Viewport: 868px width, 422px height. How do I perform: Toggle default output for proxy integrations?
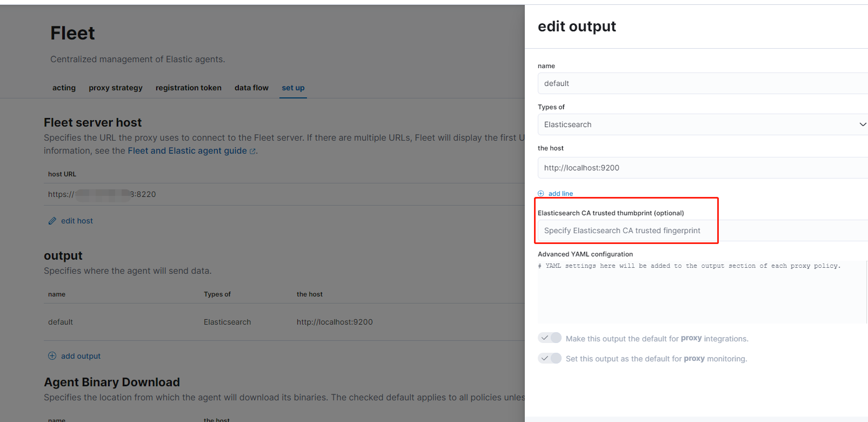click(550, 338)
